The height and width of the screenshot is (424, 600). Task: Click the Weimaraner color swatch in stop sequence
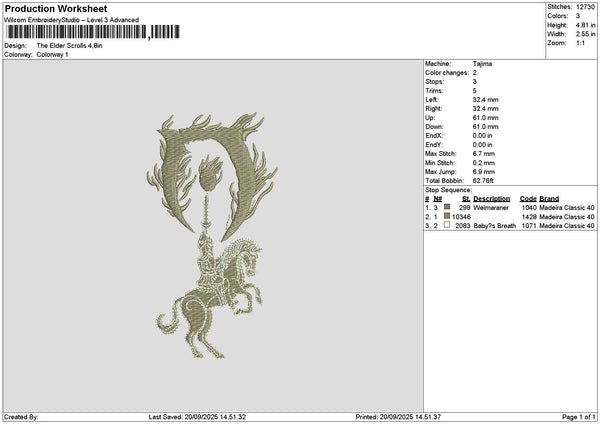tap(447, 207)
